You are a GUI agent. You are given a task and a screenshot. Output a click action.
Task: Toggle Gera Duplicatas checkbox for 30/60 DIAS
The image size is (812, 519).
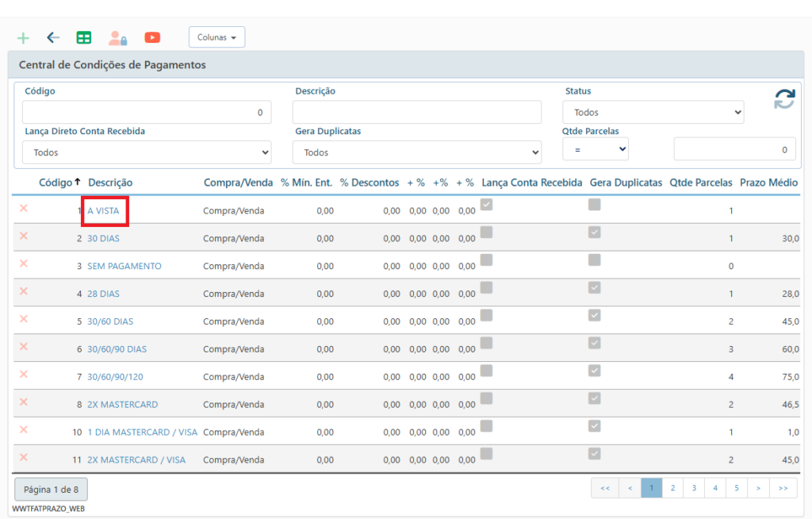click(x=595, y=315)
